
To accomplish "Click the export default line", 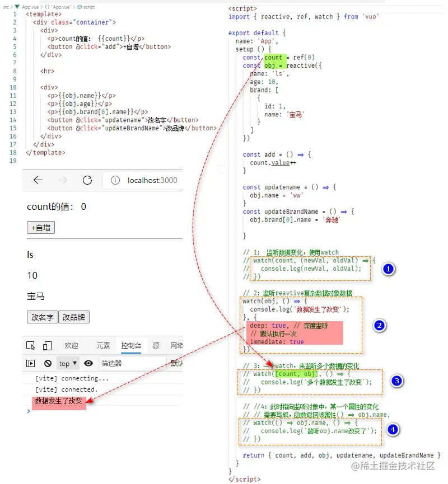I will click(x=257, y=33).
